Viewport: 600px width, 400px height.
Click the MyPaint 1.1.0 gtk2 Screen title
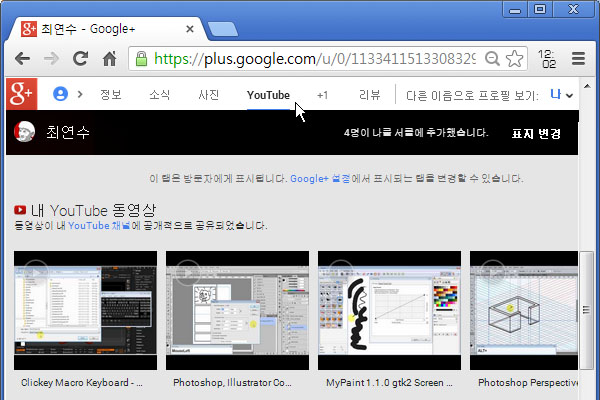389,382
